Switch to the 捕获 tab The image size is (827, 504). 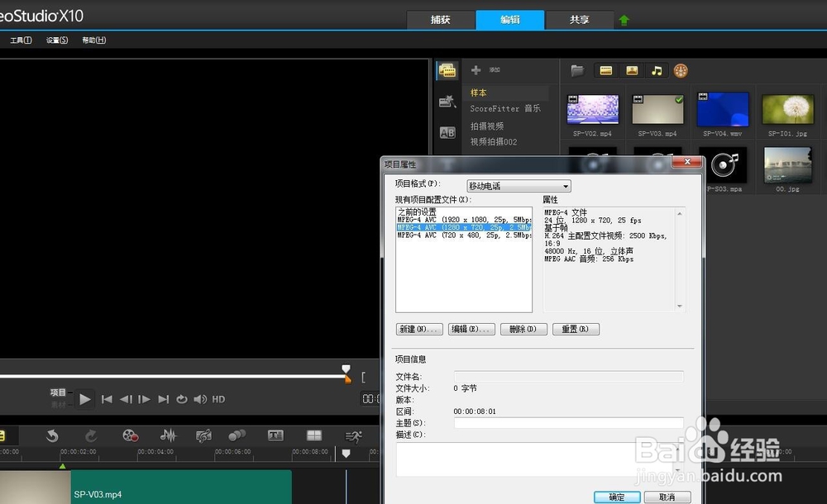pyautogui.click(x=441, y=20)
